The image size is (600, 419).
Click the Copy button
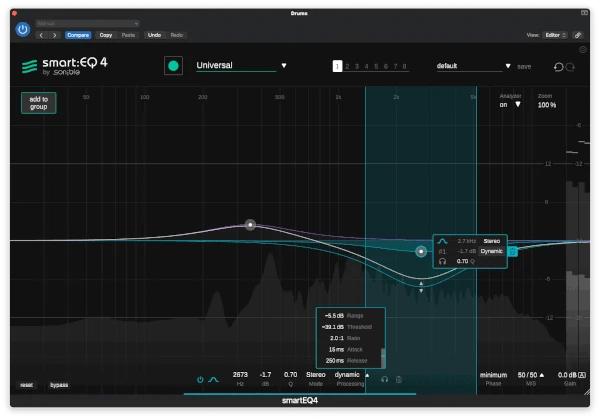(106, 35)
